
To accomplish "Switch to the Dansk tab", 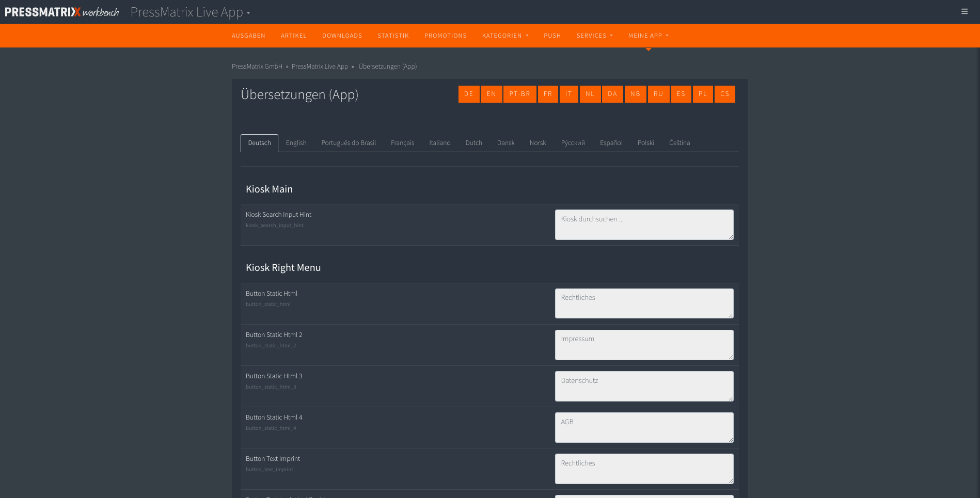I will (x=506, y=143).
